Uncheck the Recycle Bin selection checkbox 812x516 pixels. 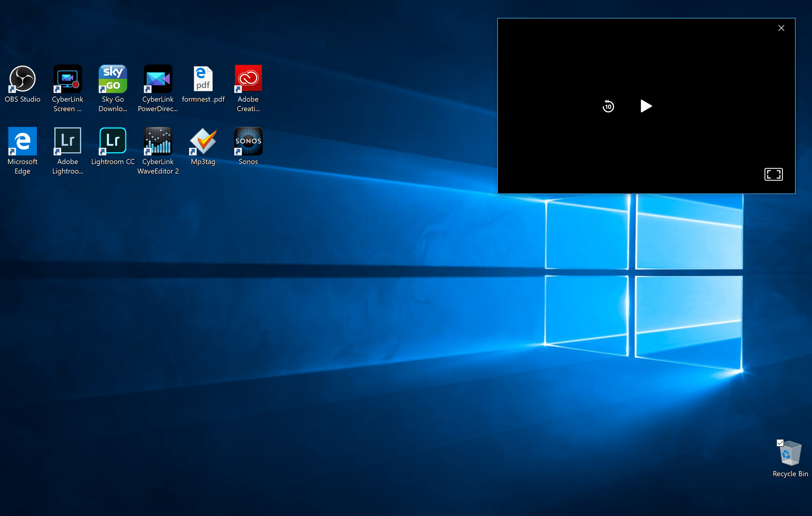[x=780, y=443]
